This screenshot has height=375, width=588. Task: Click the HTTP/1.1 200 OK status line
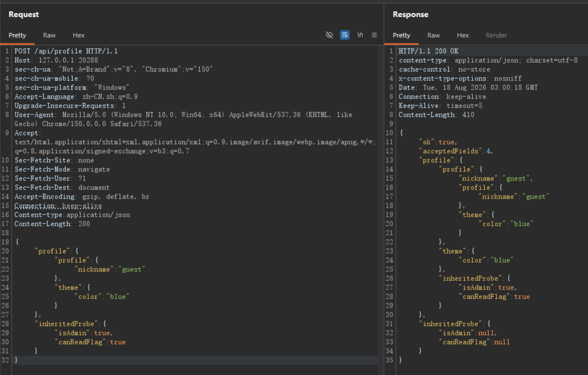coord(428,51)
